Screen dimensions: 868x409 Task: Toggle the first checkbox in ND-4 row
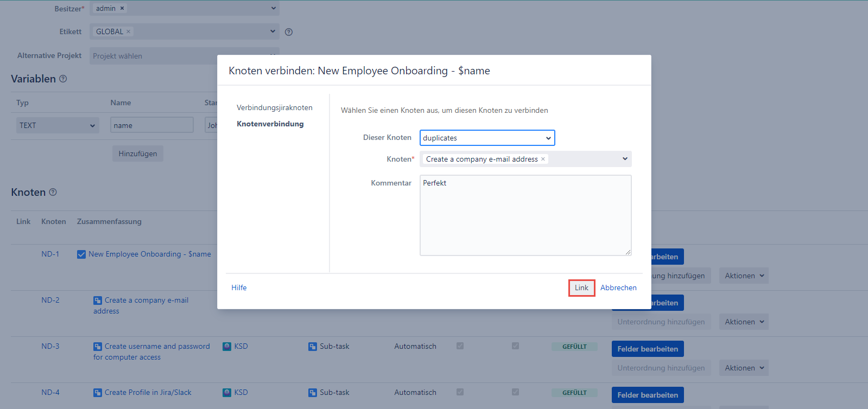pyautogui.click(x=460, y=392)
